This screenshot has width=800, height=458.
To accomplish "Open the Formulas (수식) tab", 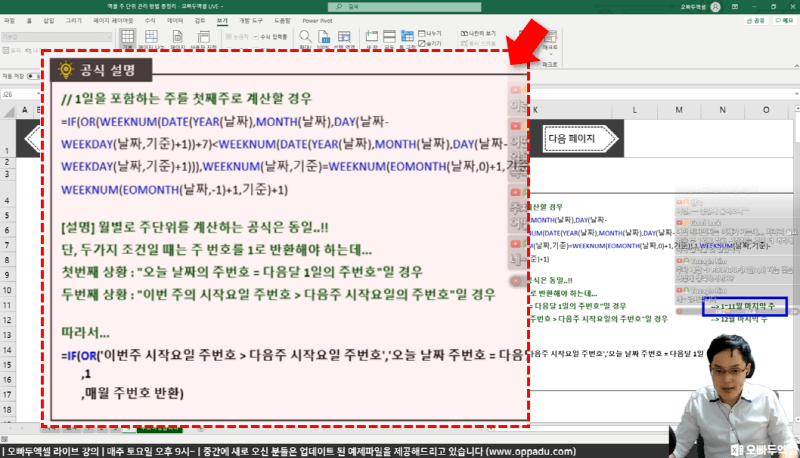I will 150,21.
